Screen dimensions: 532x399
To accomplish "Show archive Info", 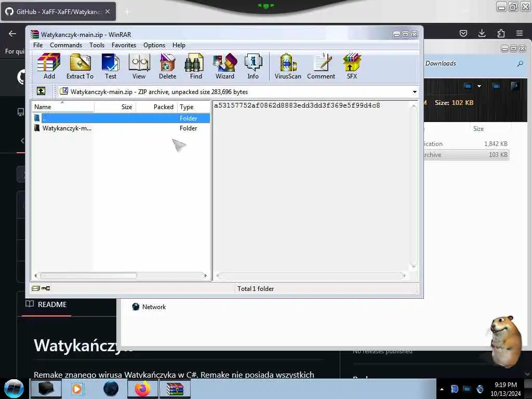I will (x=253, y=66).
